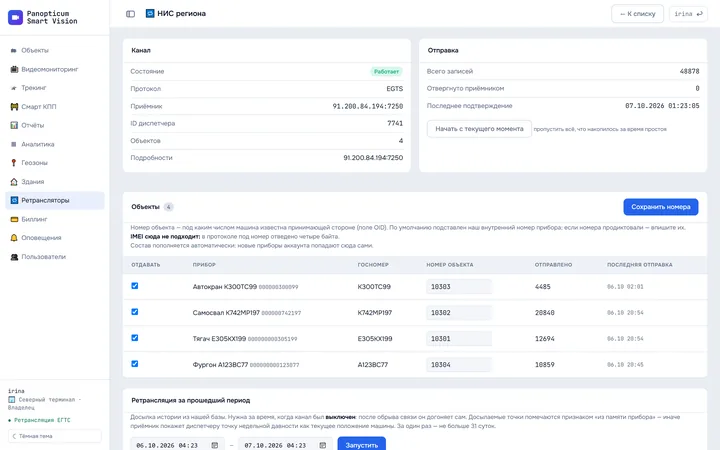Click receiver address 91.200.84.194:7250 in Приёмник row
Viewport: 720px width, 450px height.
[x=368, y=106]
